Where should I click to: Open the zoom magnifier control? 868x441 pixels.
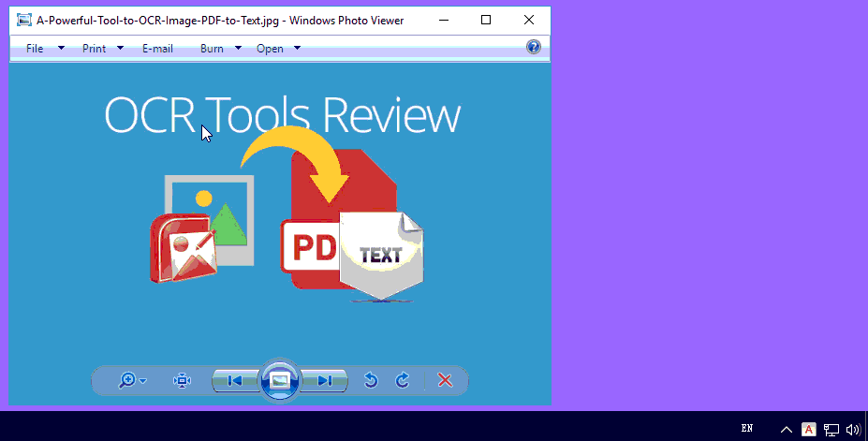click(127, 381)
